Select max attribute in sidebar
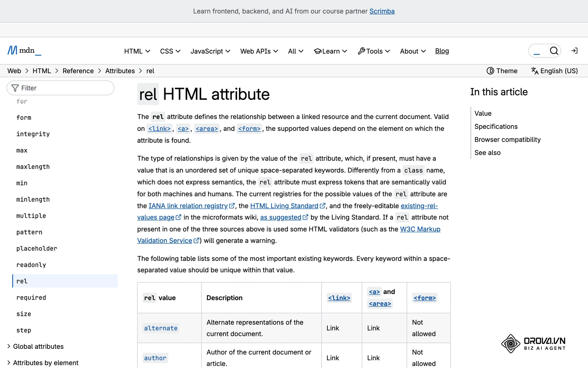 point(22,151)
